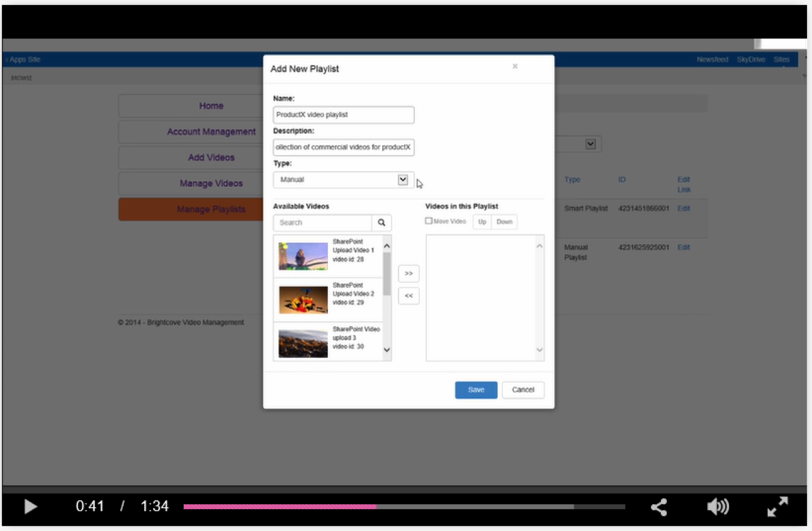Open the dropdown behind the dialog's right edge
Image resolution: width=812 pixels, height=531 pixels.
point(590,144)
